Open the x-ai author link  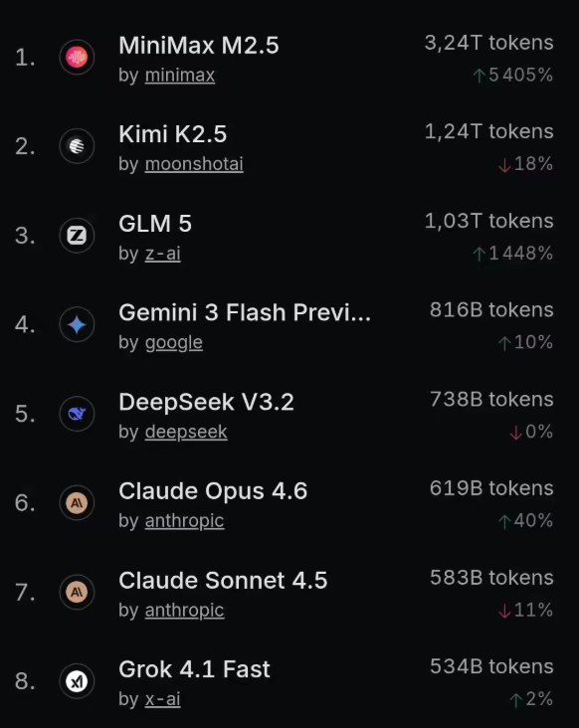(x=162, y=699)
